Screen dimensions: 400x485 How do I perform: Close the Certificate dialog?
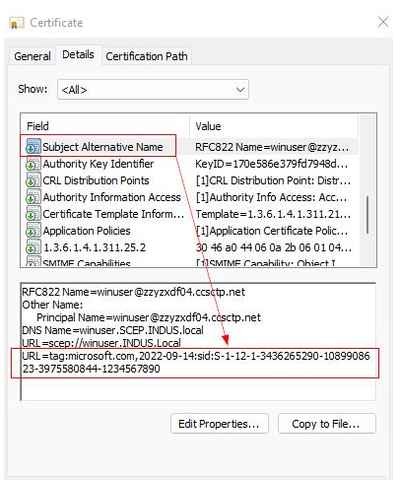click(383, 22)
